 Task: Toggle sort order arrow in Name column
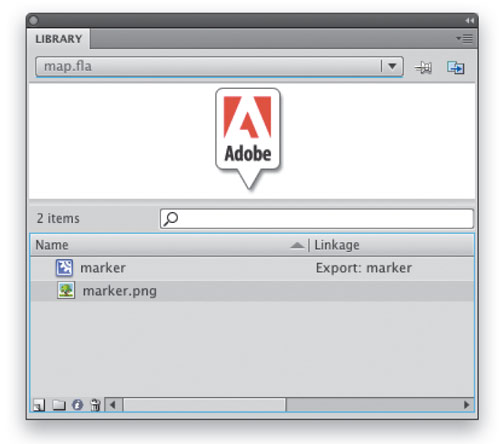point(297,246)
